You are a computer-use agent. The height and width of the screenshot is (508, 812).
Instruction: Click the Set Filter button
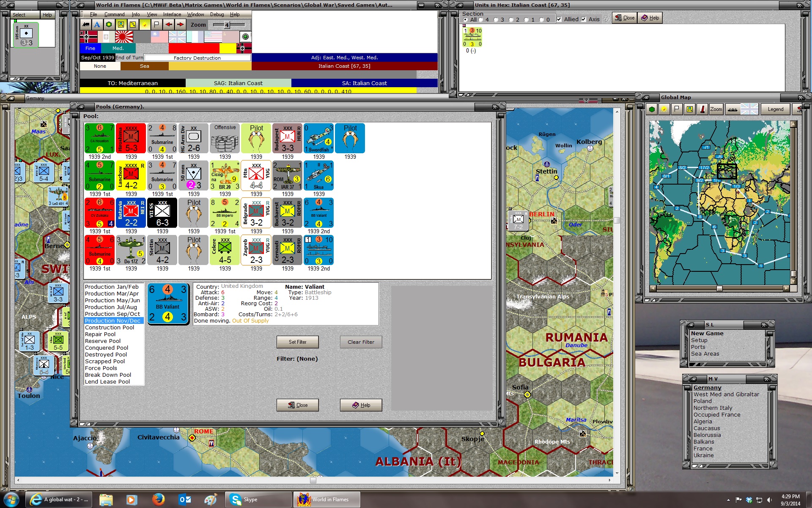298,342
